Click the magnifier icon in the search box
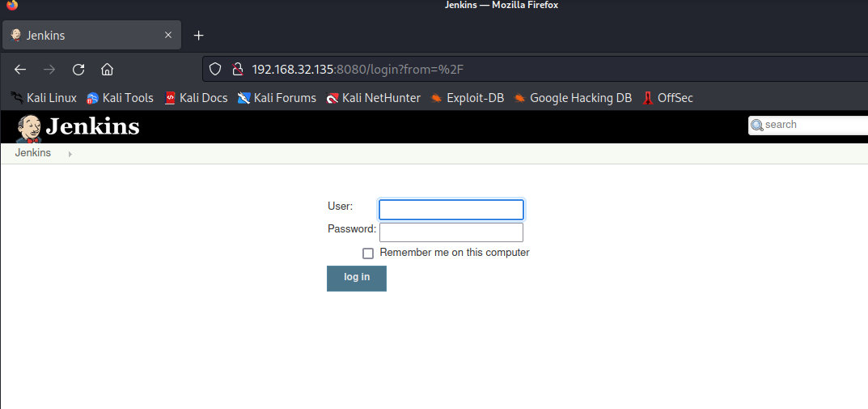This screenshot has height=409, width=868. coord(756,126)
